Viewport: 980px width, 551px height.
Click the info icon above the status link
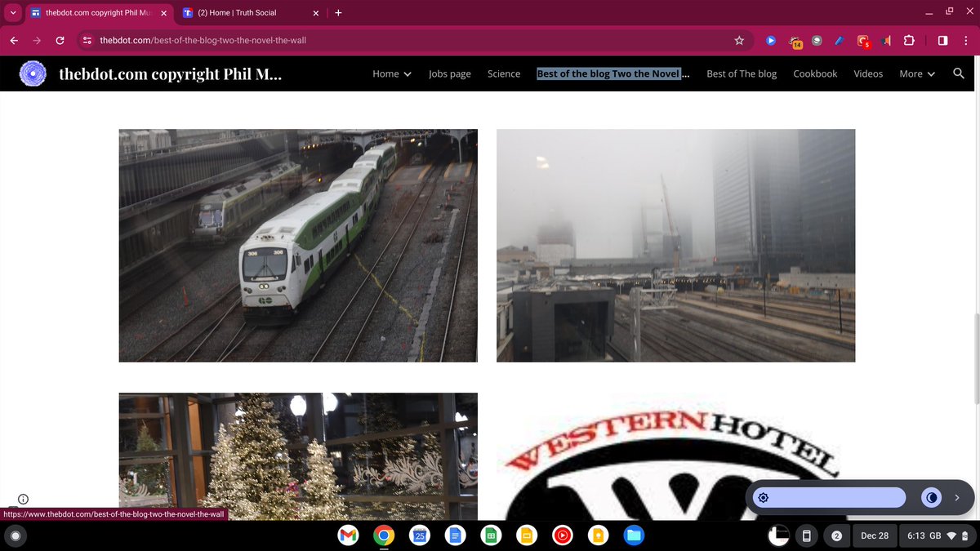[x=23, y=499]
